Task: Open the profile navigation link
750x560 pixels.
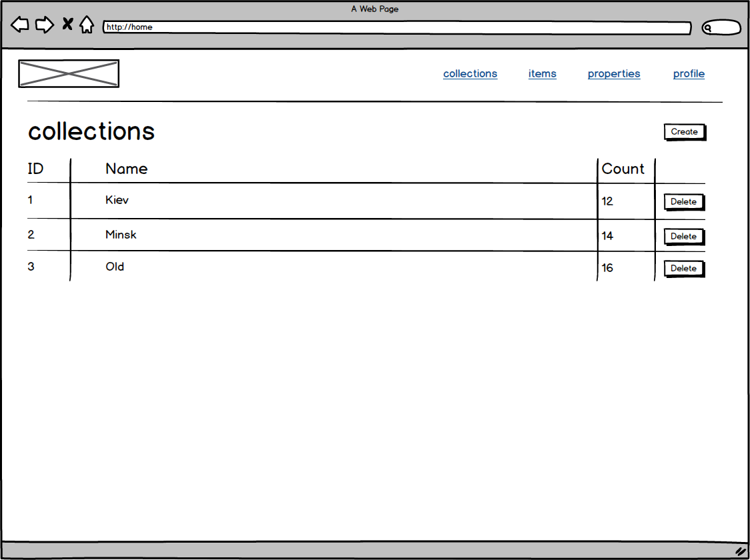Action: point(689,73)
